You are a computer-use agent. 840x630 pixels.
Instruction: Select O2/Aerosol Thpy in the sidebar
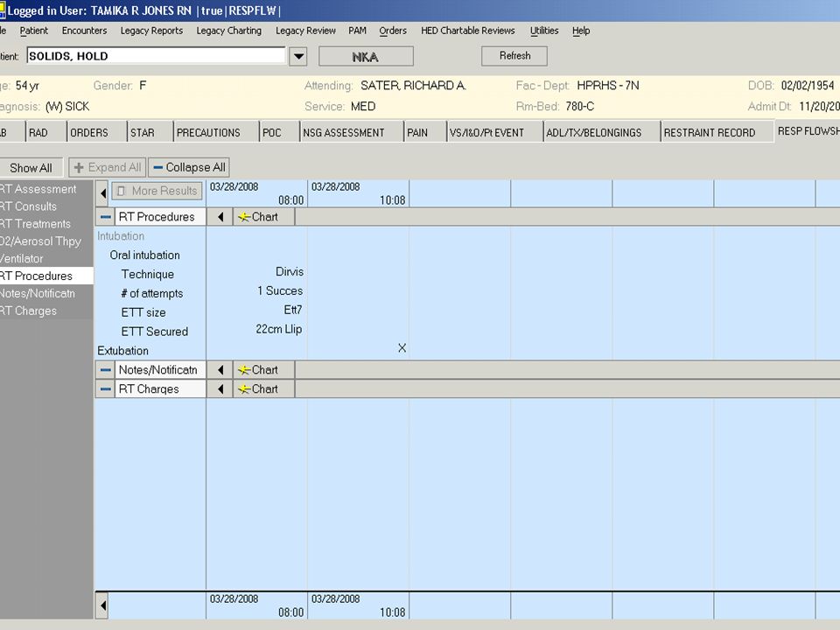pos(46,241)
